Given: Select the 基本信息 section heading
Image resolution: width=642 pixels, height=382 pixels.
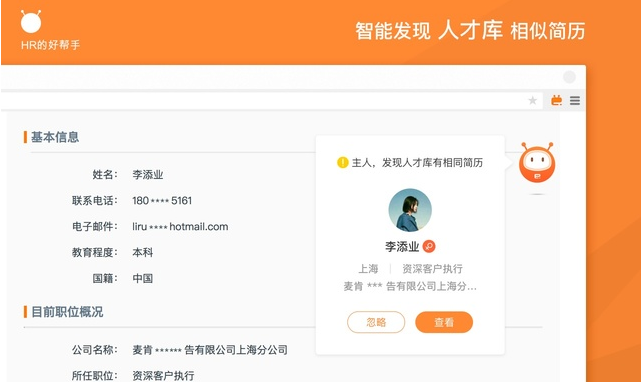Looking at the screenshot, I should pos(55,137).
